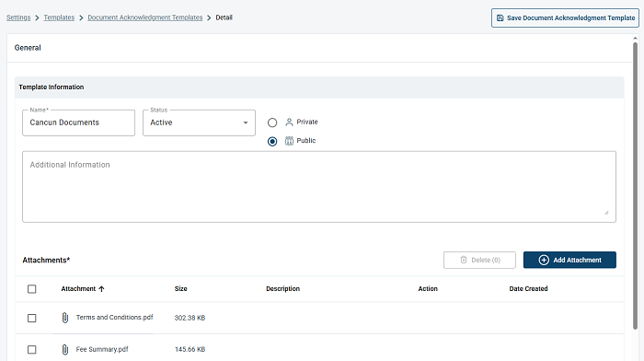Go to Settings breadcrumb link

pyautogui.click(x=18, y=17)
